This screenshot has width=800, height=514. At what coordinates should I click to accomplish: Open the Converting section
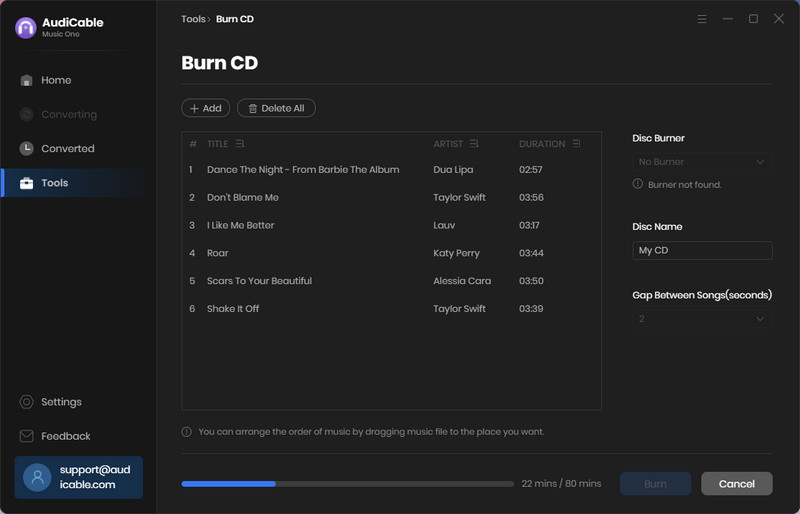pyautogui.click(x=69, y=114)
